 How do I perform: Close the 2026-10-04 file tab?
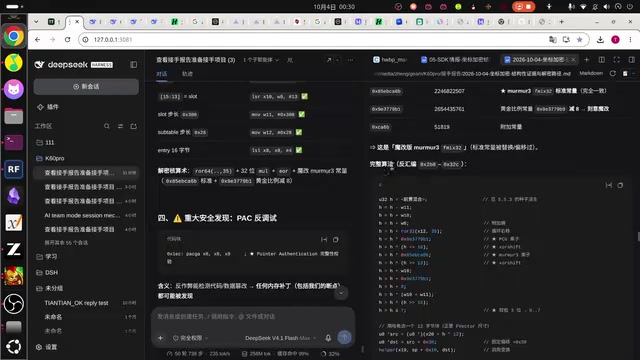tap(573, 60)
